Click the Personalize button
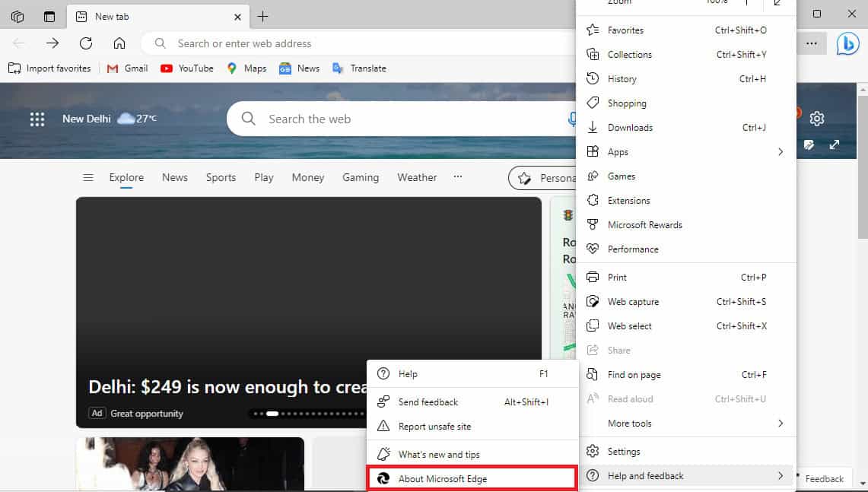Screen dimensions: 868x492 (x=542, y=178)
